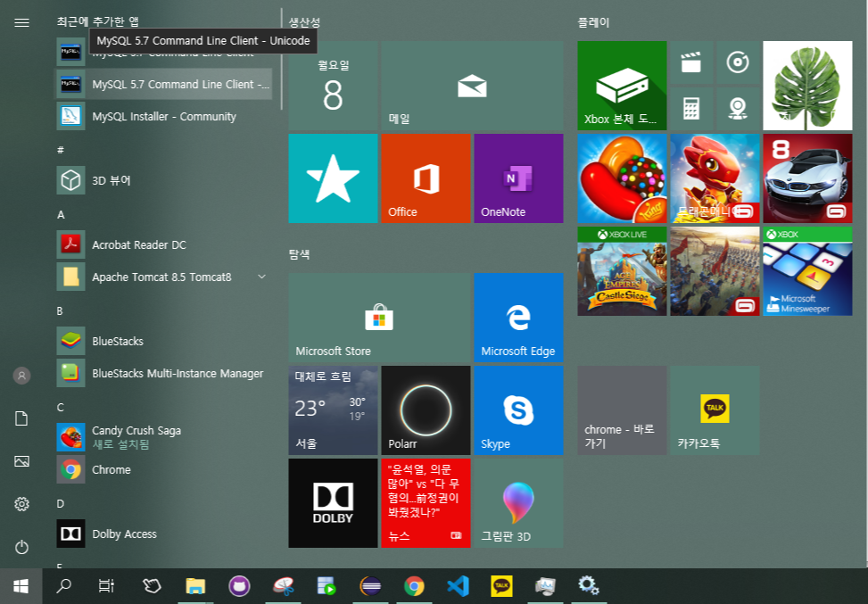
Task: Open the chrome - 바로 가기 tile
Action: [622, 410]
